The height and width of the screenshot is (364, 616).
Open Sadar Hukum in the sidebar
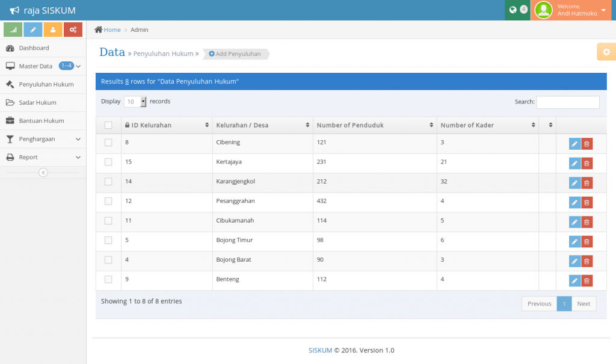point(37,102)
